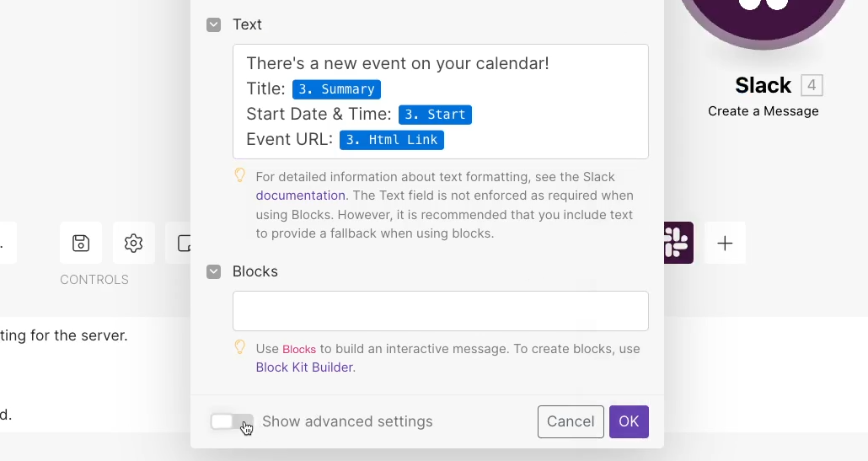Screen dimensions: 868x461
Task: Open the Block Kit Builder link
Action: pos(304,367)
